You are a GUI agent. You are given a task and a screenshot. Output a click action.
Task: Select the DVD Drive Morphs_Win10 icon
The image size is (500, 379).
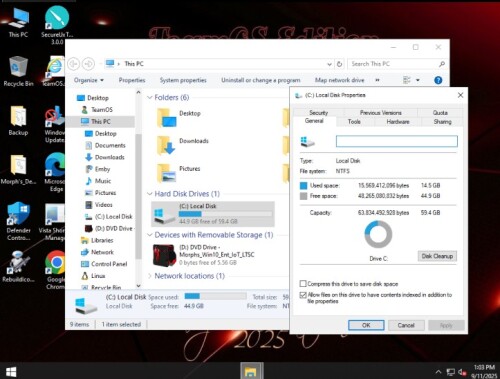[164, 255]
